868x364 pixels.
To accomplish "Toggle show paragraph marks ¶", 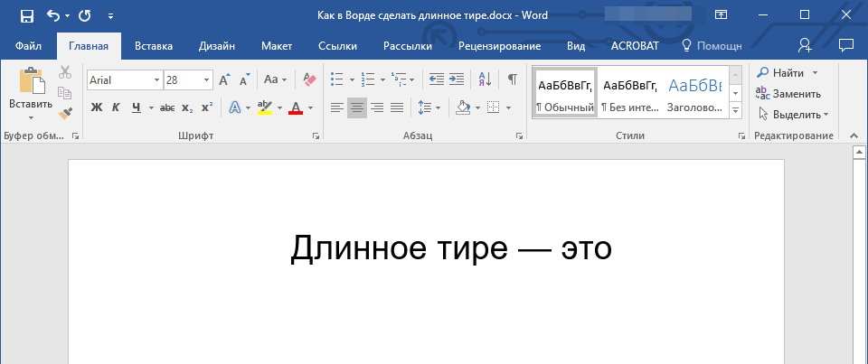I will coord(512,79).
